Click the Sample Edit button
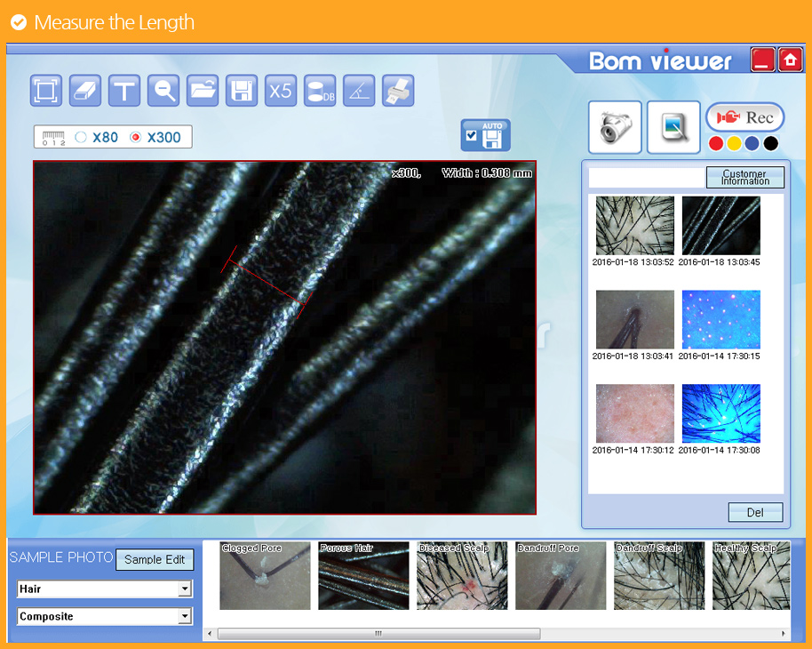The height and width of the screenshot is (649, 812). tap(155, 559)
